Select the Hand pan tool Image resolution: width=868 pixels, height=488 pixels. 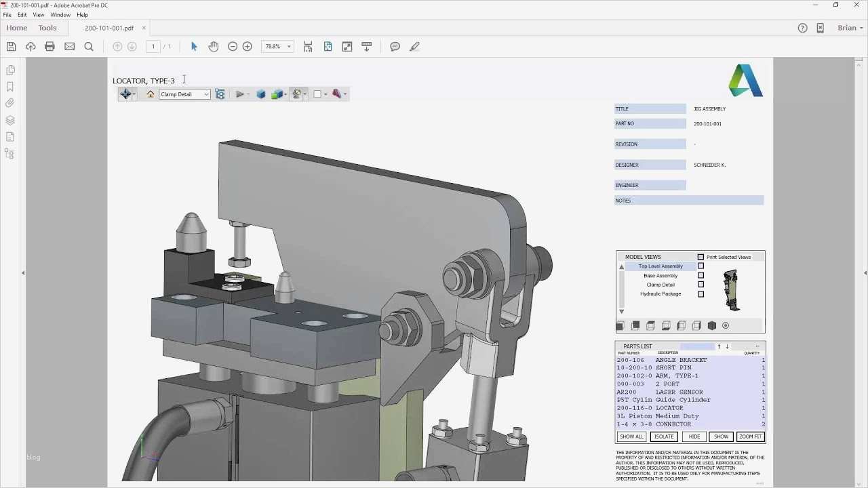(x=214, y=47)
